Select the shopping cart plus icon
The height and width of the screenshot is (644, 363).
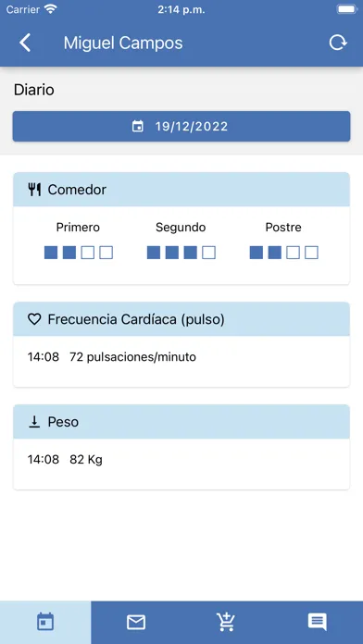pyautogui.click(x=227, y=622)
